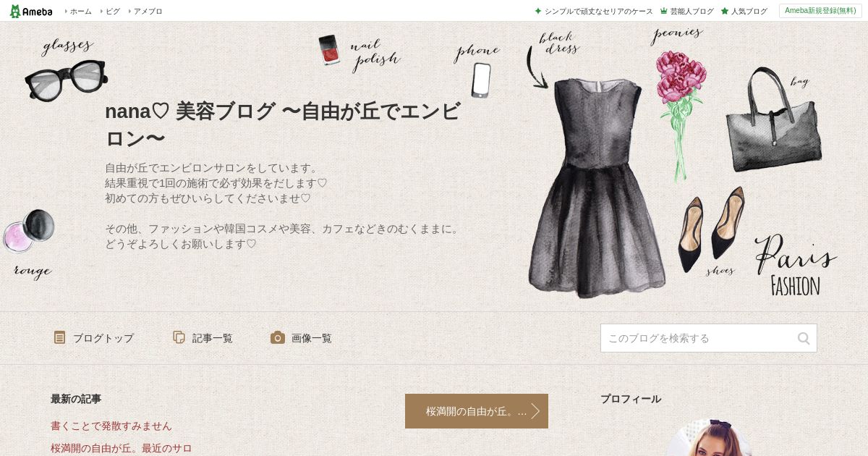The height and width of the screenshot is (456, 868).
Task: Click the crown icon beside 芸能人ブログ
Action: (663, 11)
